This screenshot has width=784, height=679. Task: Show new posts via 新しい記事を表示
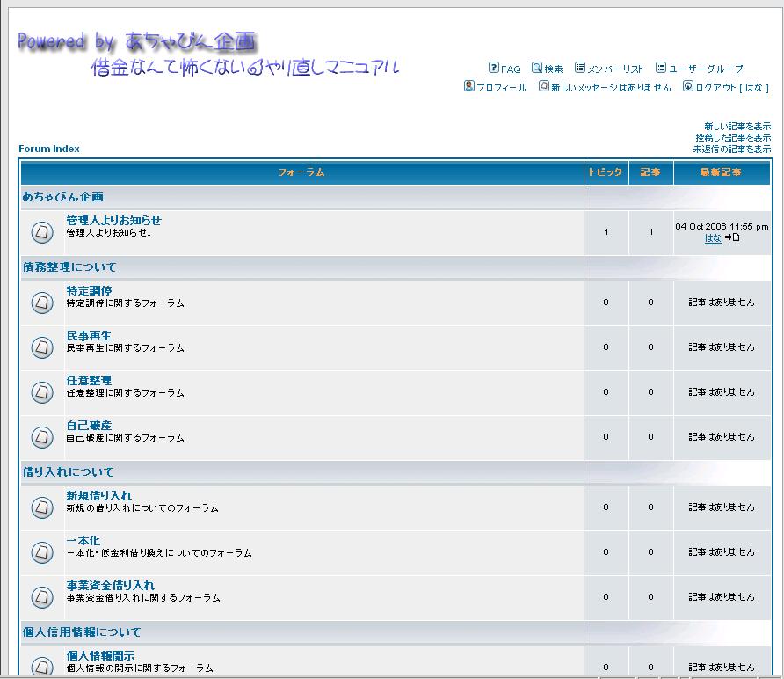click(737, 127)
